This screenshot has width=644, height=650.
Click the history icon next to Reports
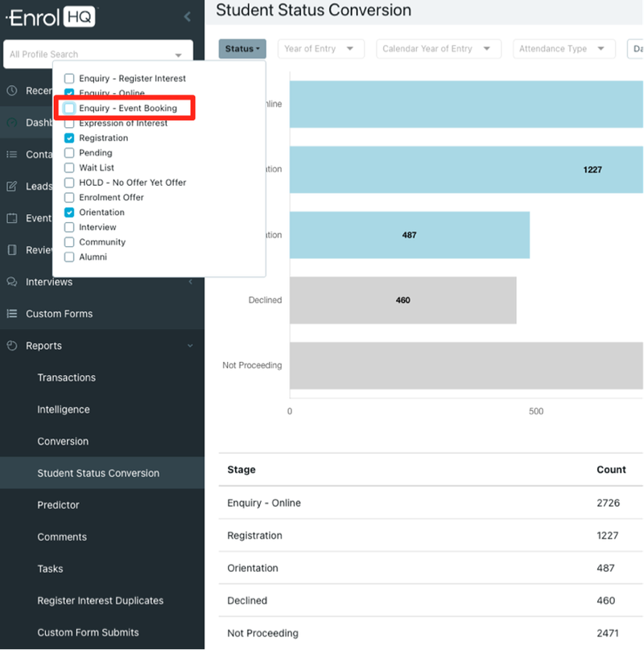[x=11, y=345]
